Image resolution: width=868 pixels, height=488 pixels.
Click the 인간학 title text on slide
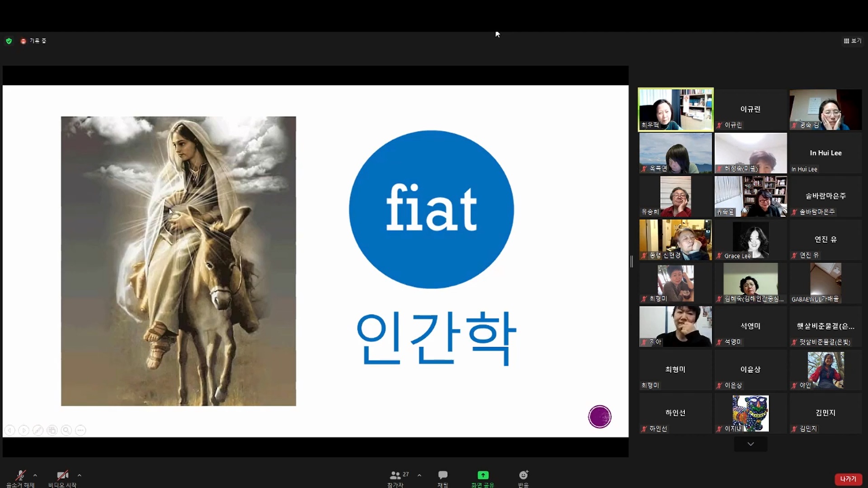[436, 338]
